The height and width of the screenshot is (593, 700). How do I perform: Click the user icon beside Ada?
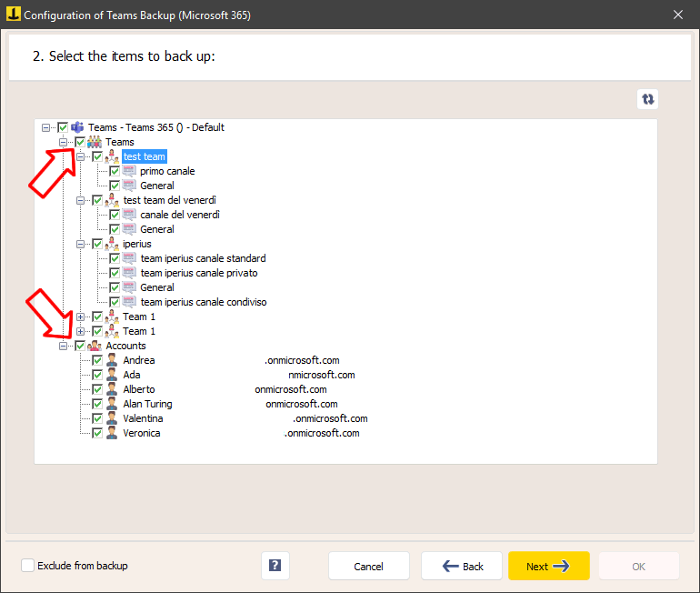click(x=112, y=375)
